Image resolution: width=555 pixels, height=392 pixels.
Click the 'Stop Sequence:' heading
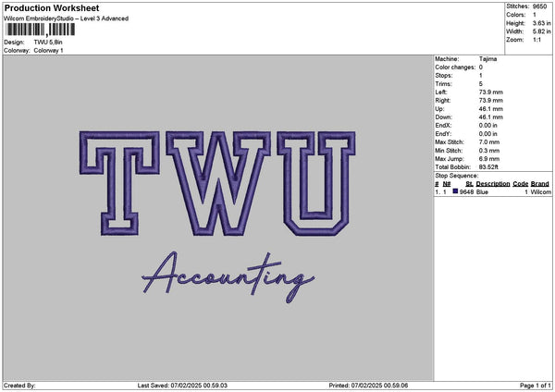[x=457, y=176]
